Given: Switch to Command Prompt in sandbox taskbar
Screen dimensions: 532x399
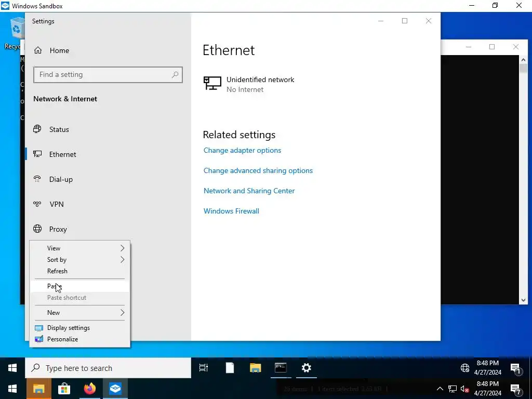Looking at the screenshot, I should coord(281,368).
